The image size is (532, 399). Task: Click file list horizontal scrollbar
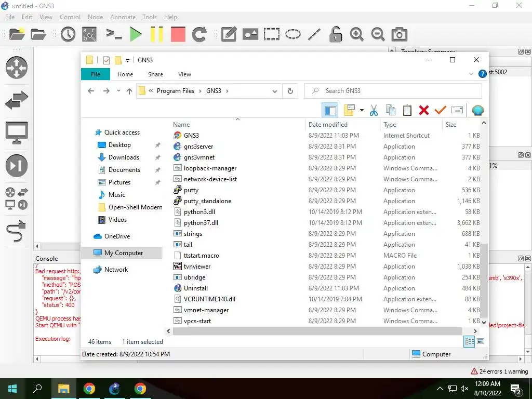(317, 331)
